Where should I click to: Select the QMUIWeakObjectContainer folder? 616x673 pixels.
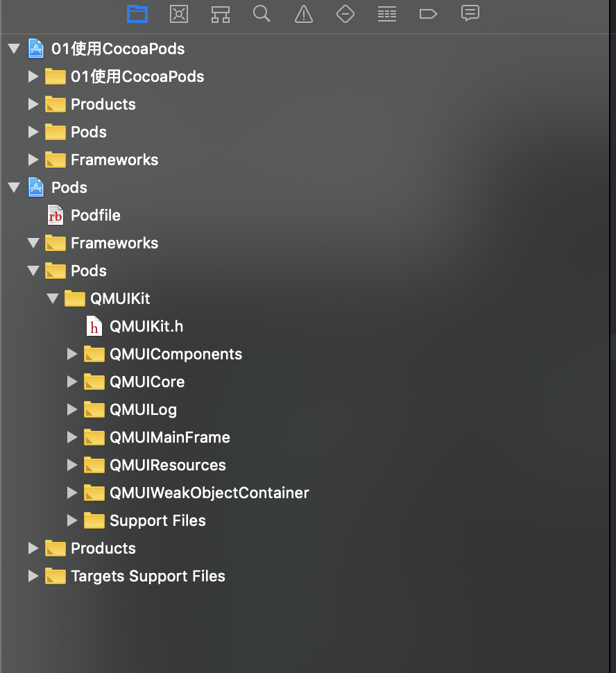196,493
